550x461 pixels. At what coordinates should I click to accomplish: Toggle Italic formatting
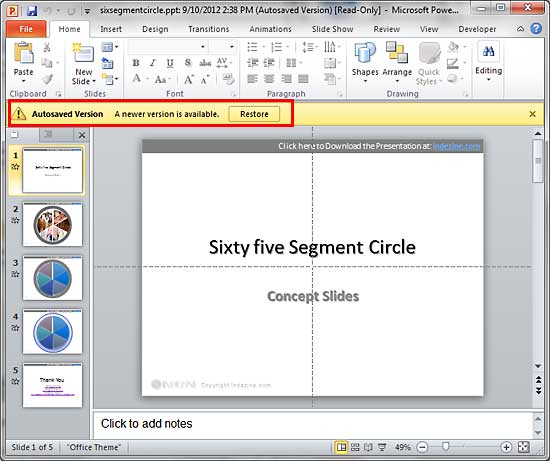point(153,63)
